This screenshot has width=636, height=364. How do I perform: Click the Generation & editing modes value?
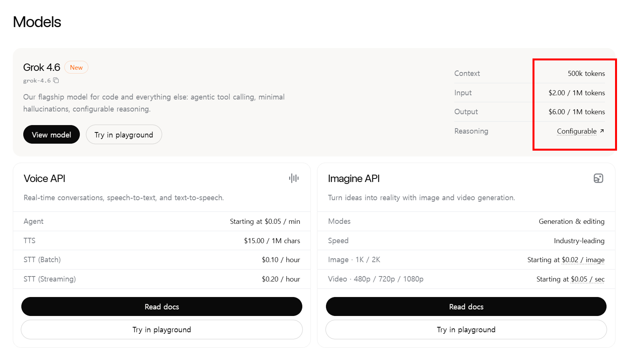(x=572, y=221)
